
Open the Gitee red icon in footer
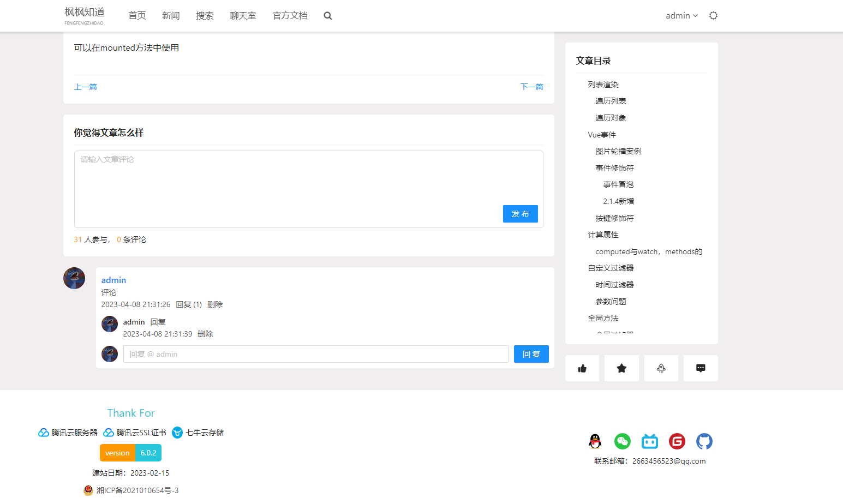[x=677, y=441]
